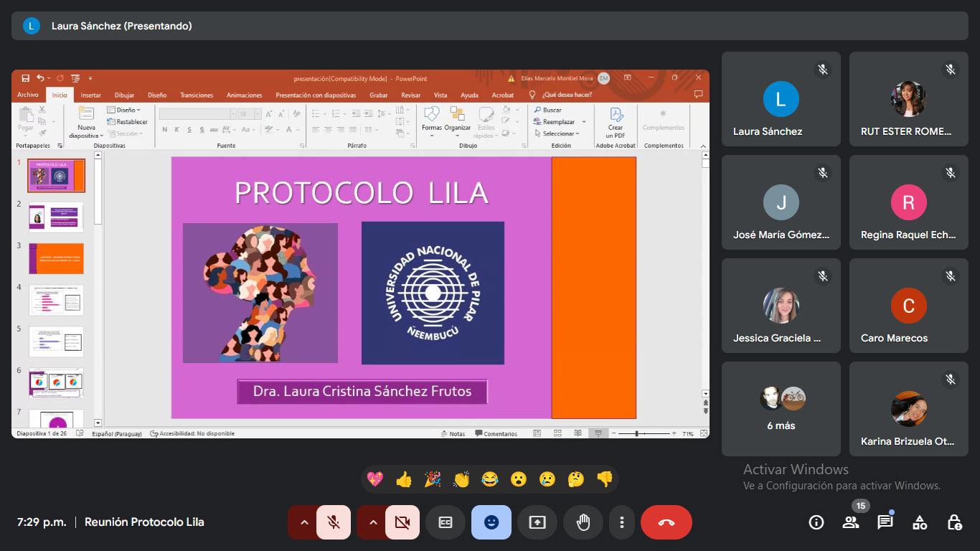Open the Activities shapes icon
Screen dimensions: 980x551
pos(920,522)
